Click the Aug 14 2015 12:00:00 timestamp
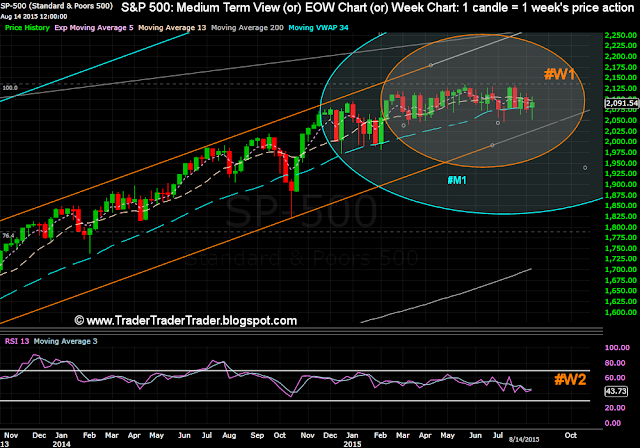 tap(34, 16)
